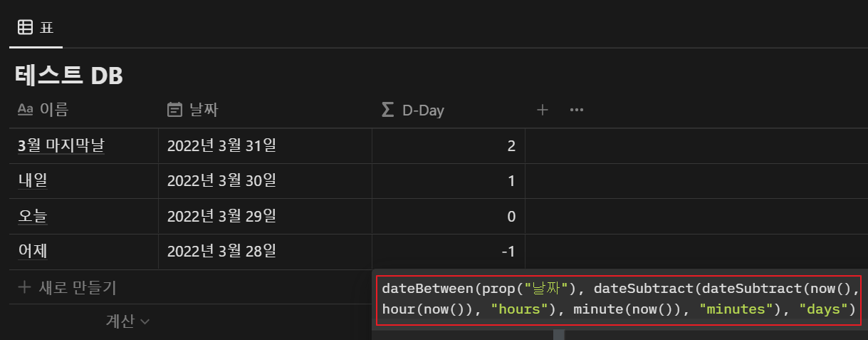Open the 오늘 row page

33,216
